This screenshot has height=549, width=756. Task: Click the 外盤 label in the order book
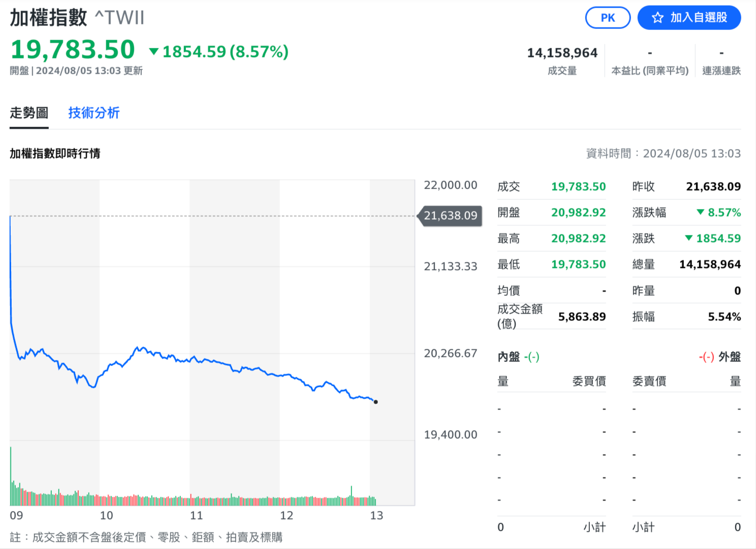pyautogui.click(x=730, y=357)
